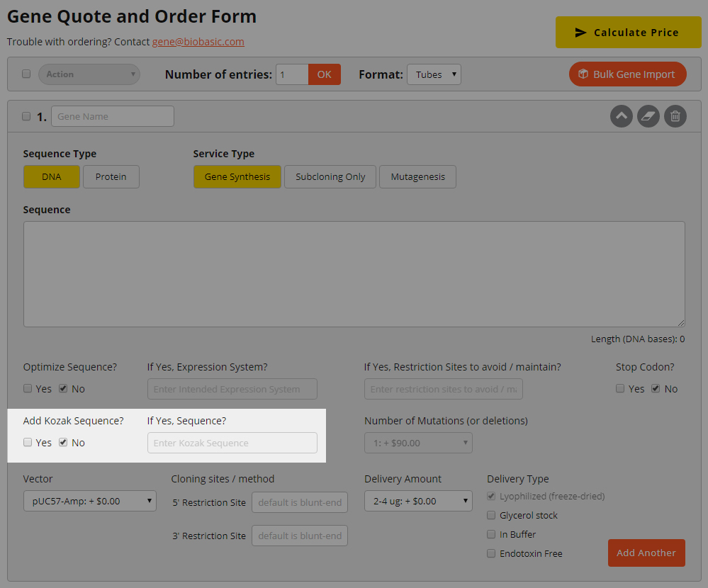Check Yes for Optimize Sequence

click(x=28, y=389)
